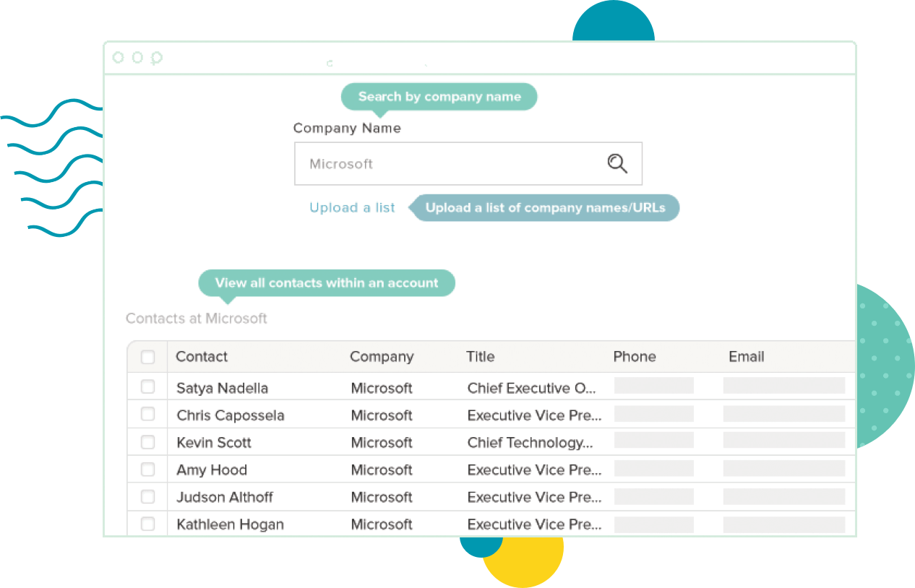This screenshot has height=588, width=915.
Task: Open contact Kevin Scott
Action: 214,443
